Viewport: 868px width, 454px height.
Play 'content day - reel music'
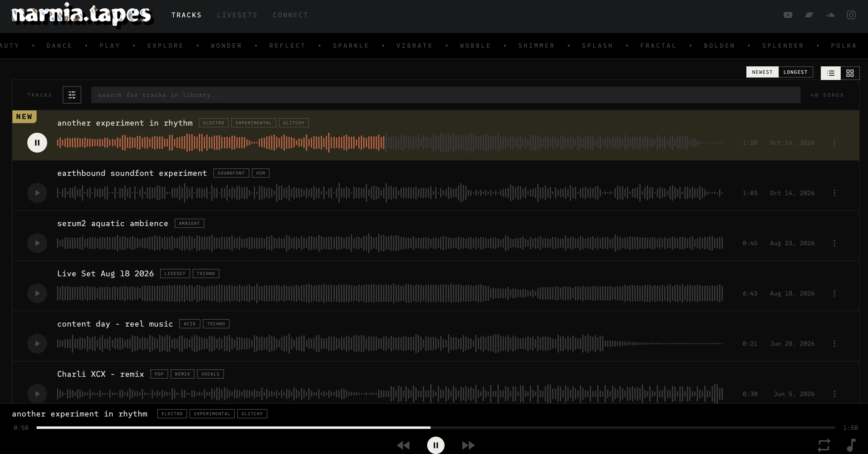coord(37,343)
